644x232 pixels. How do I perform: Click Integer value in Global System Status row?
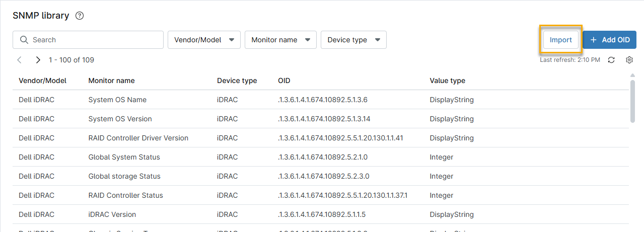click(442, 157)
